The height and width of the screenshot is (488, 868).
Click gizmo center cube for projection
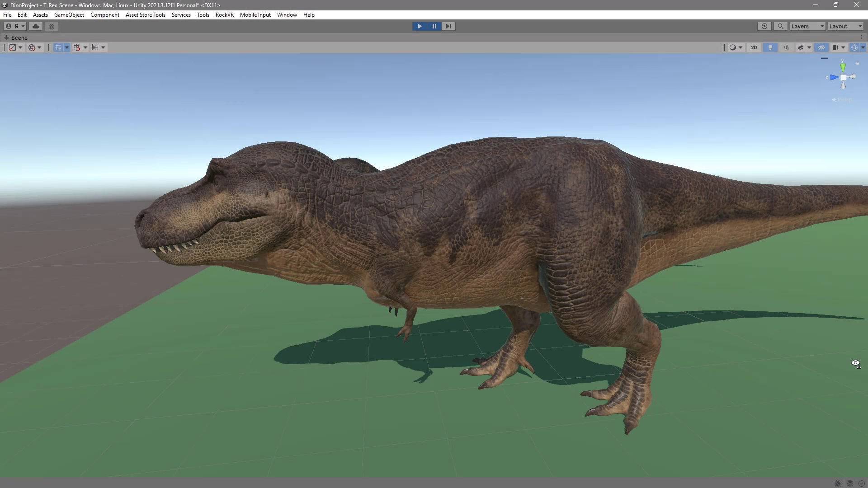click(843, 77)
